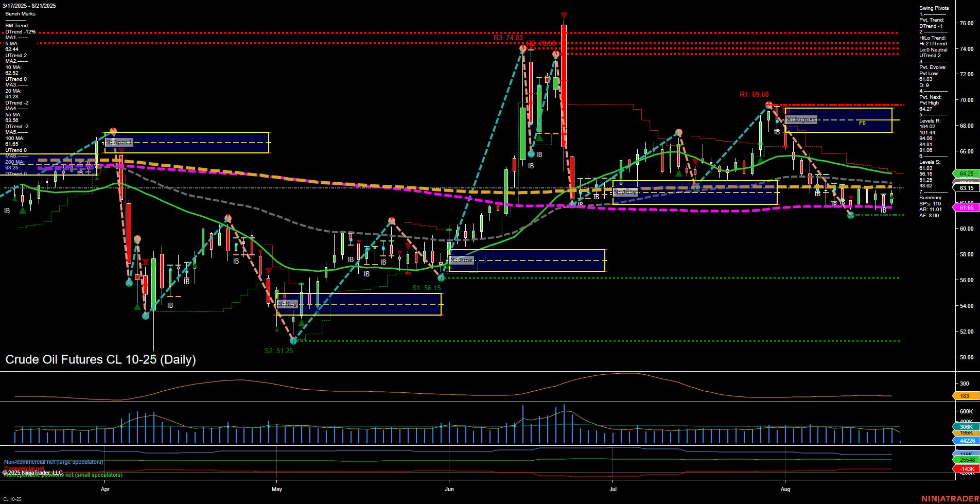This screenshot has width=980, height=504.
Task: Click the © 2025 NinjaTrader, LLC copyright link
Action: [x=32, y=472]
